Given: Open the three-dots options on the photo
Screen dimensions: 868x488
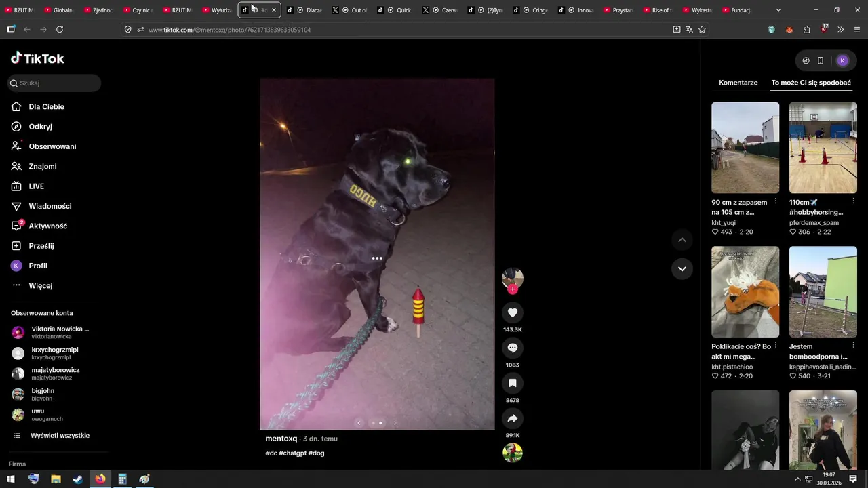Looking at the screenshot, I should [377, 258].
